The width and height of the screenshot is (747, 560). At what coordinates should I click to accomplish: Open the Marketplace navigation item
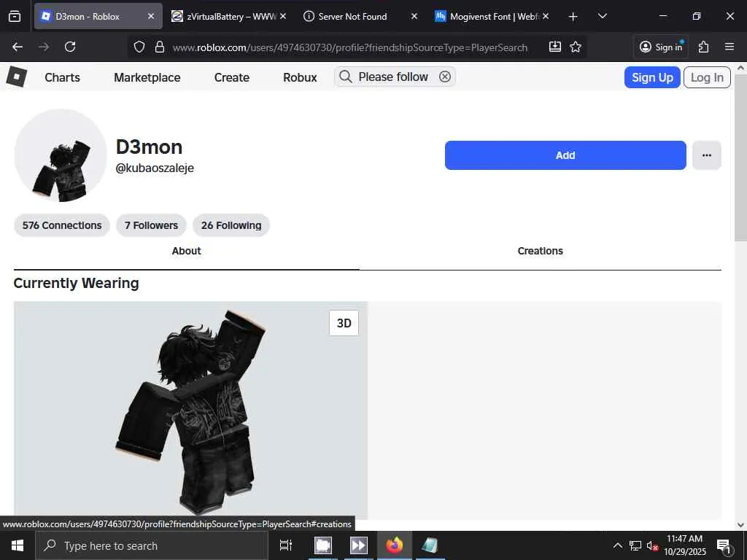tap(147, 77)
